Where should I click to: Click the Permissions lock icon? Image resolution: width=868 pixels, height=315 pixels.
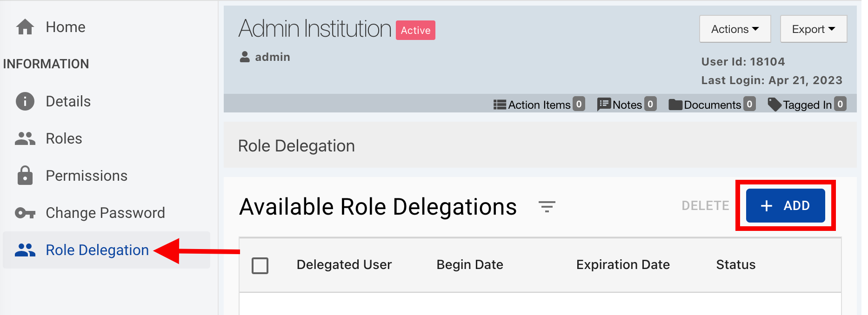tap(25, 176)
